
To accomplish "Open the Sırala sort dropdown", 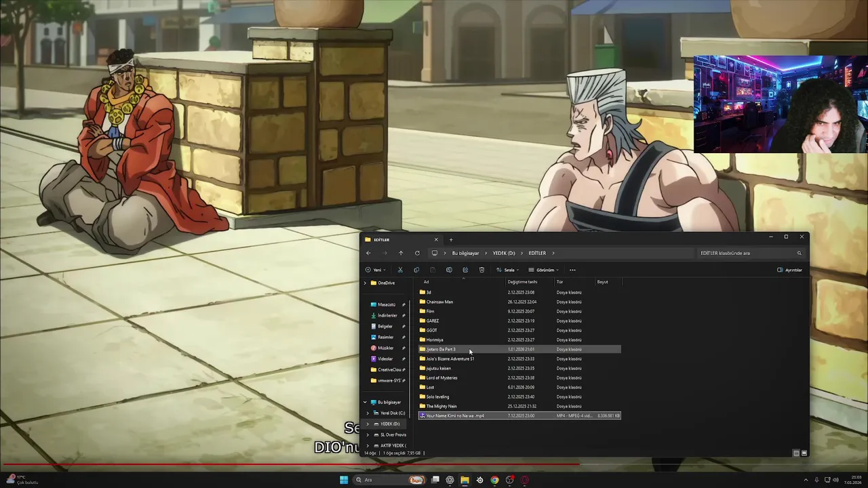I will pyautogui.click(x=507, y=270).
